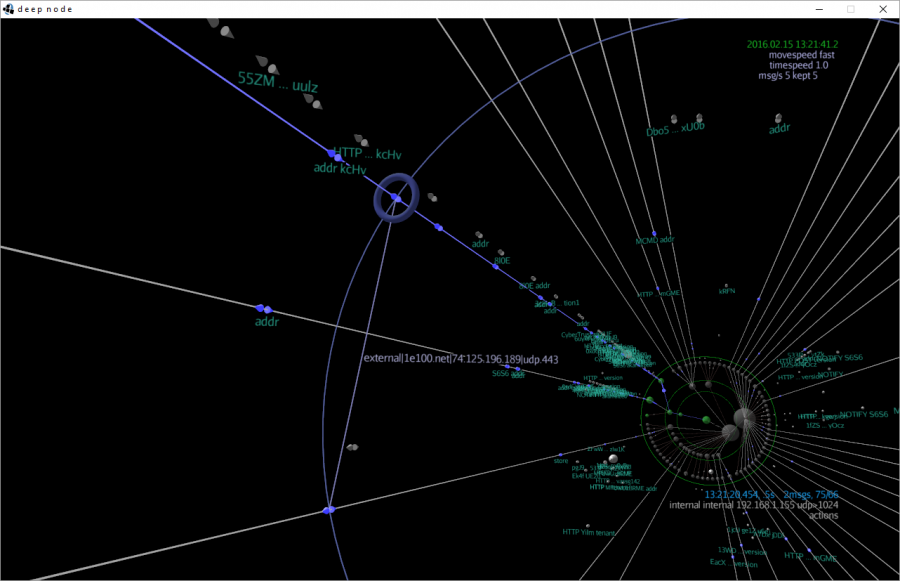Click the deep node app icon in title bar
This screenshot has width=900, height=581.
8,9
